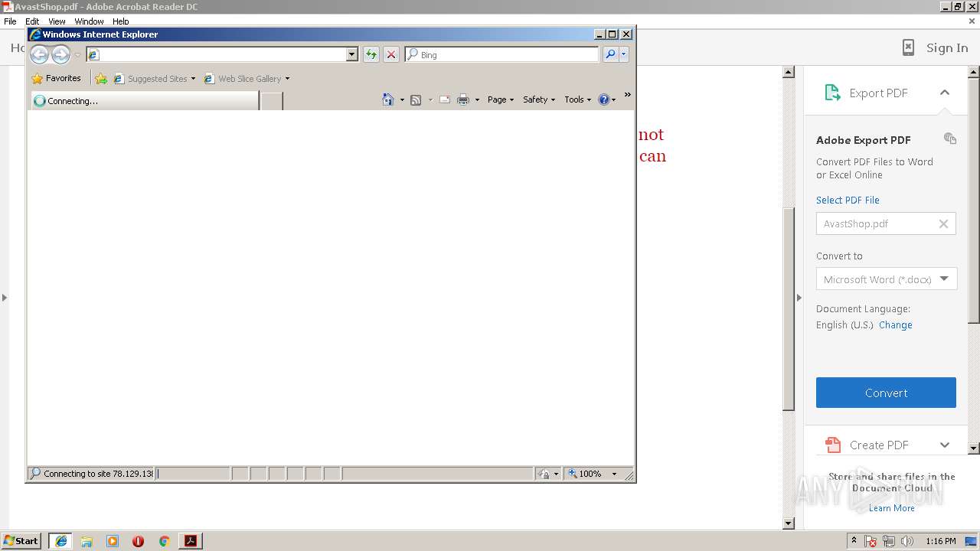The height and width of the screenshot is (551, 980).
Task: Open Acrobat Help menu
Action: [121, 21]
